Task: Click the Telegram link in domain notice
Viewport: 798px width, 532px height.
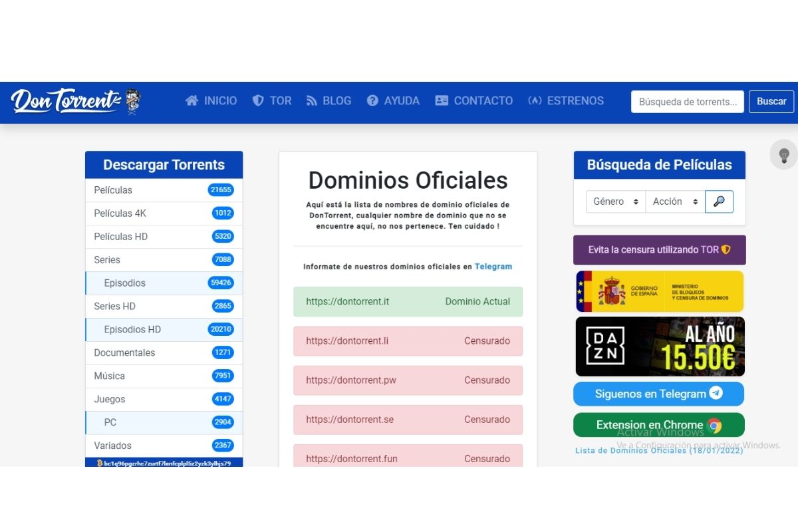Action: (493, 267)
